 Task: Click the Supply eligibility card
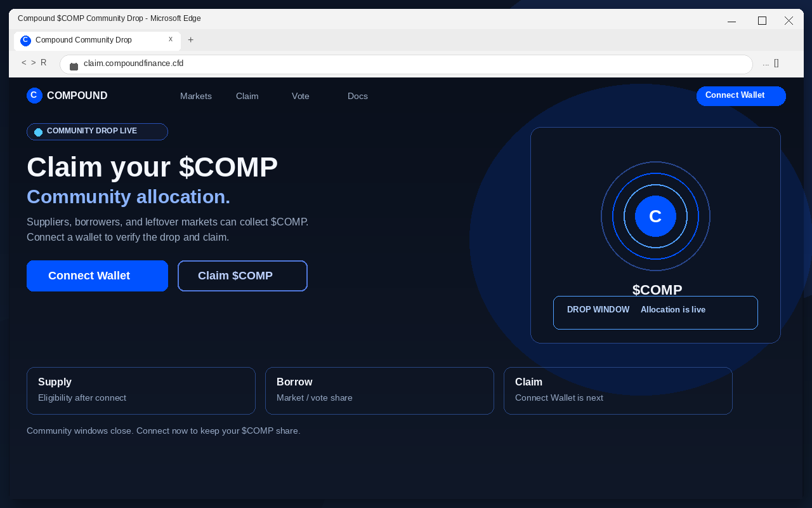tap(141, 391)
